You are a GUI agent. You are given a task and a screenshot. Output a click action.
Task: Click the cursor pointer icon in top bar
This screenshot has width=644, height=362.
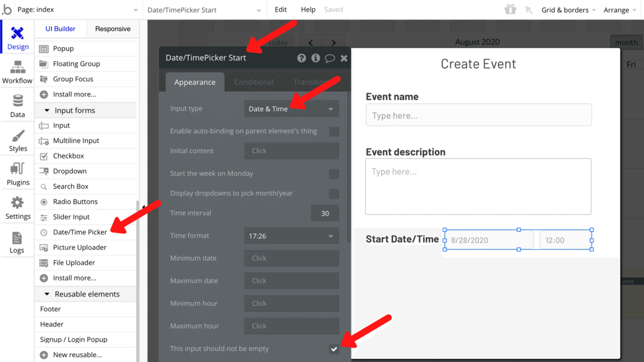pos(529,10)
